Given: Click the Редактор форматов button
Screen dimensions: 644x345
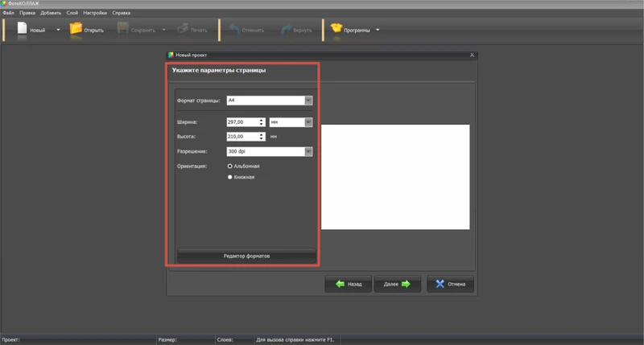Looking at the screenshot, I should [x=246, y=256].
